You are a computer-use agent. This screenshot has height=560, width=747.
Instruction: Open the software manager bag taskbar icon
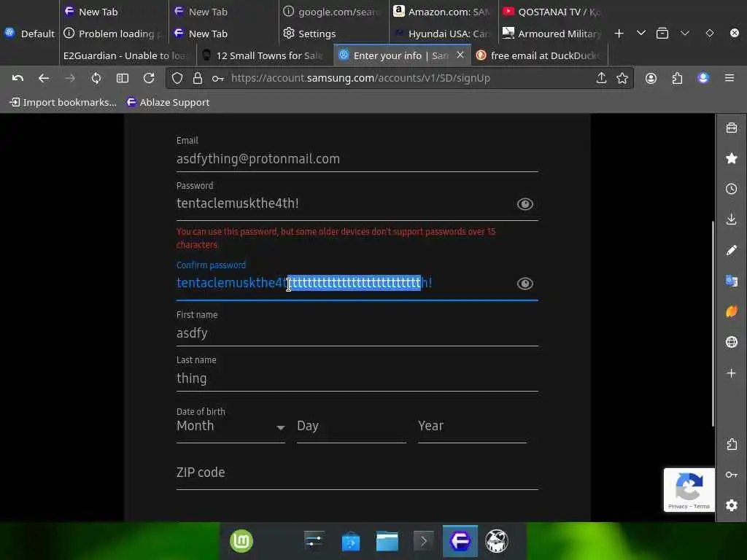pos(351,541)
